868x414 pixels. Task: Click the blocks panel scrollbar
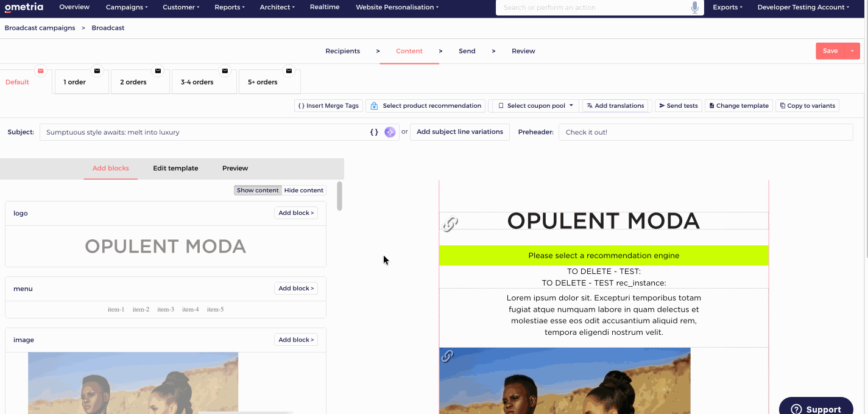(340, 196)
